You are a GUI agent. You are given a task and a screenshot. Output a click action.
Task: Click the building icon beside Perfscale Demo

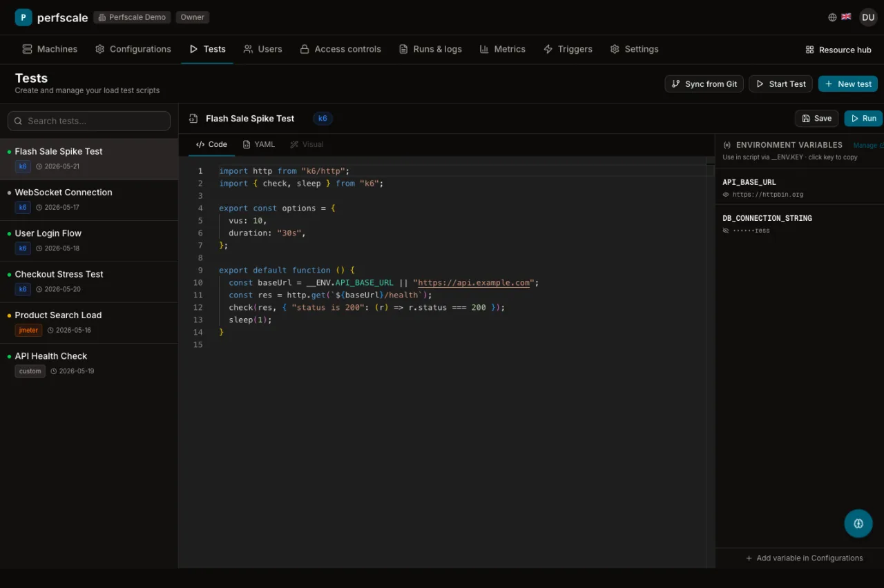point(102,17)
